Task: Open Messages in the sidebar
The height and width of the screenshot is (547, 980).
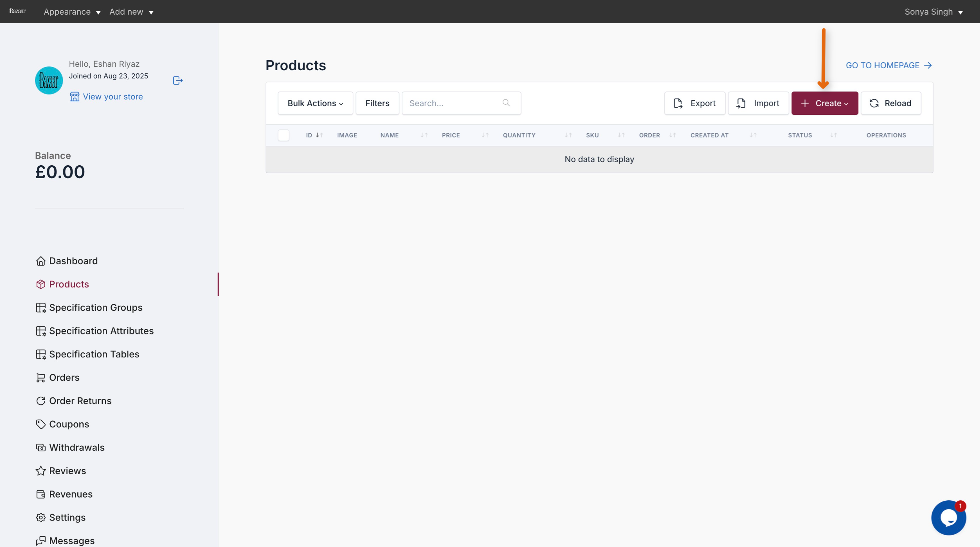Action: [65, 540]
